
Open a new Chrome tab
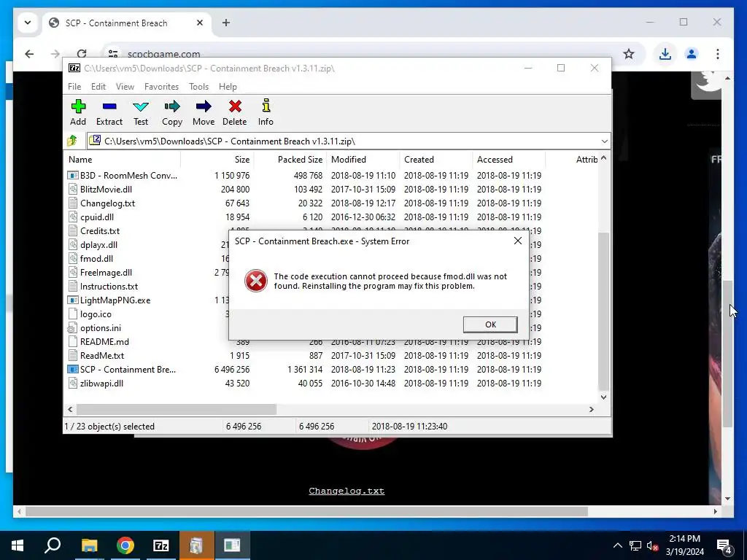pos(226,23)
